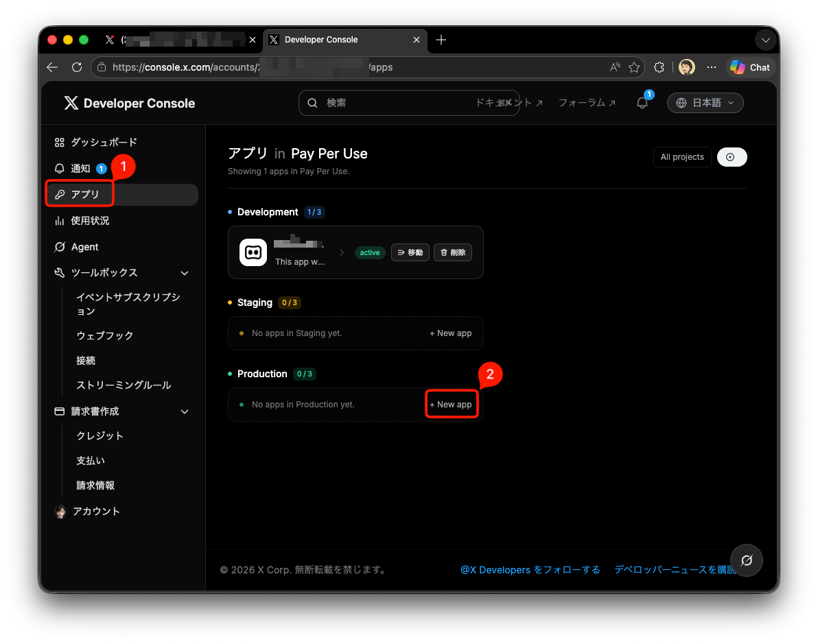
Task: Click the All projects button
Action: [682, 157]
